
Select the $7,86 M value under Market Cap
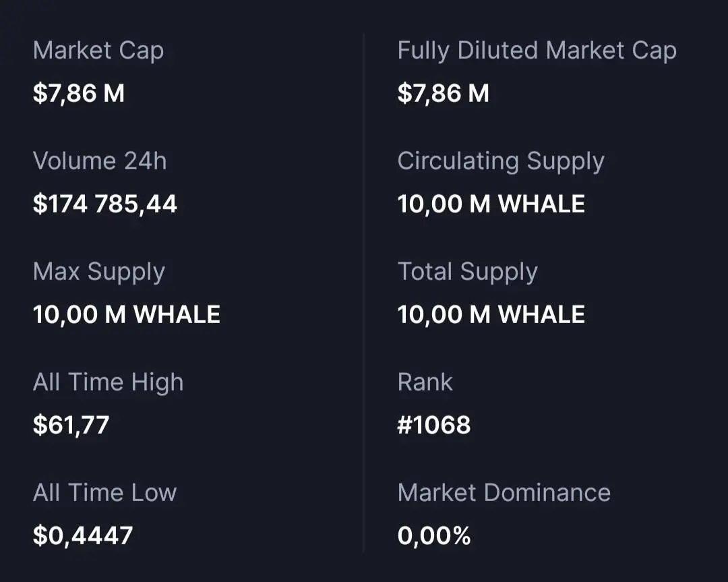[x=79, y=93]
